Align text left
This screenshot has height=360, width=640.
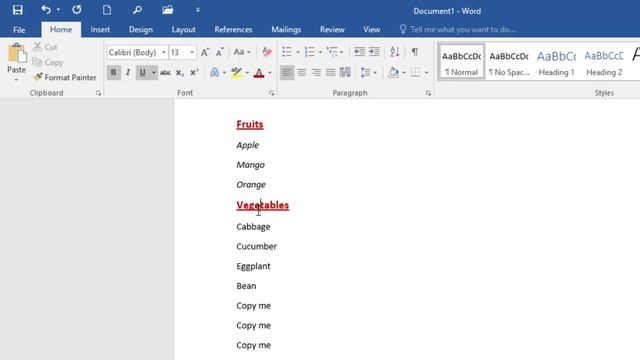pyautogui.click(x=287, y=73)
